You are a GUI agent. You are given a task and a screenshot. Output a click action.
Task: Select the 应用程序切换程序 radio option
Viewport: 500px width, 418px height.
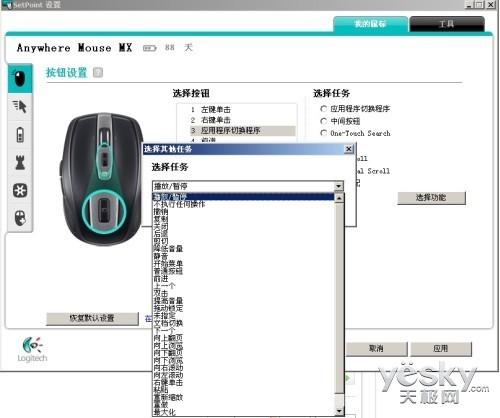[x=323, y=109]
